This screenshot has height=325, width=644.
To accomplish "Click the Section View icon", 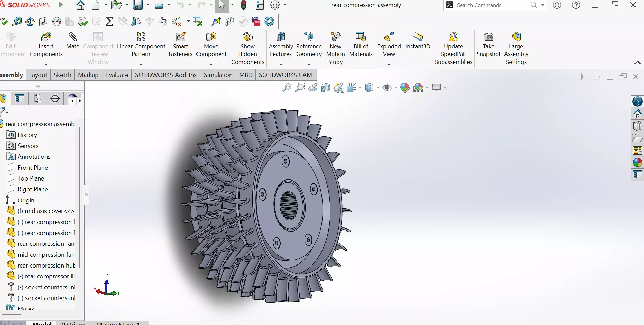I will click(326, 88).
